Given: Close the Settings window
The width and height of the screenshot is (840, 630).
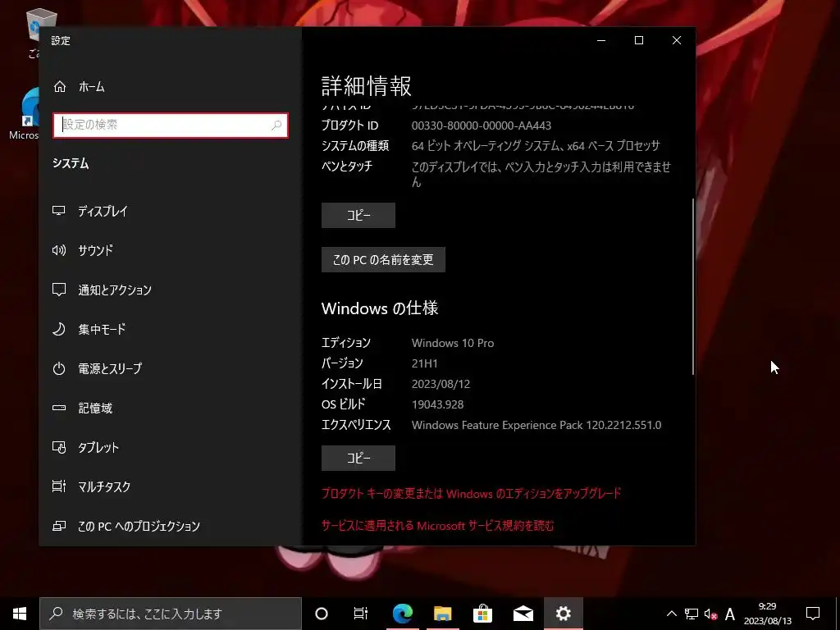Looking at the screenshot, I should (x=677, y=41).
